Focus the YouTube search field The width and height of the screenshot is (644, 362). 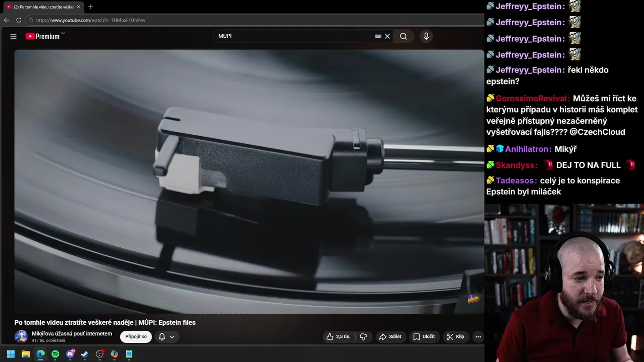click(294, 36)
